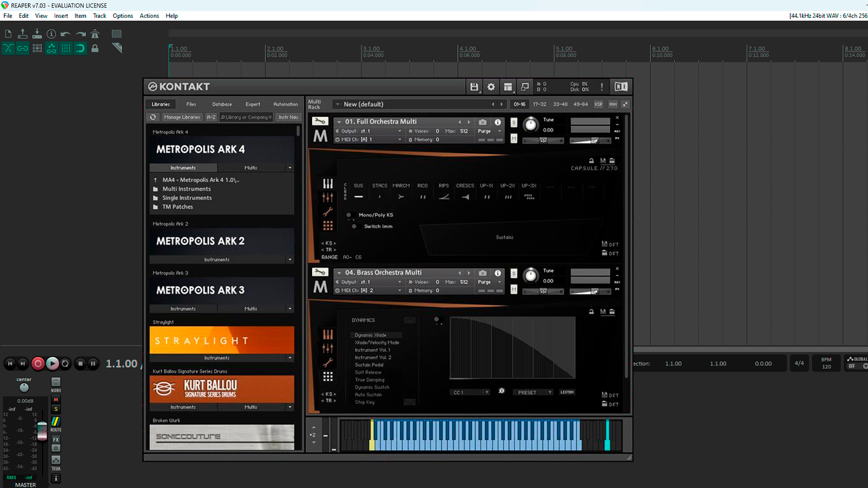
Task: Adjust master track center pan knob
Action: point(24,388)
